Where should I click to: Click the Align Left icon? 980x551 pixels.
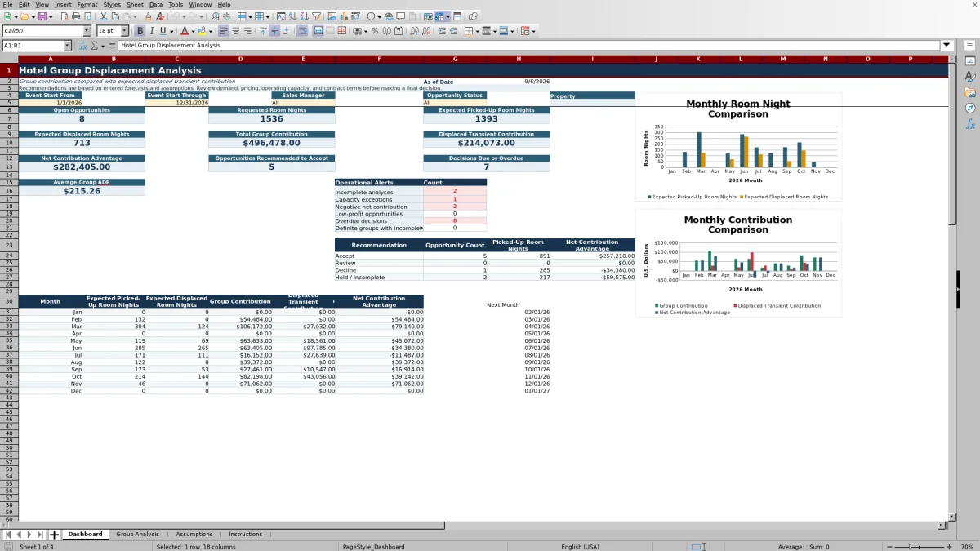point(223,31)
